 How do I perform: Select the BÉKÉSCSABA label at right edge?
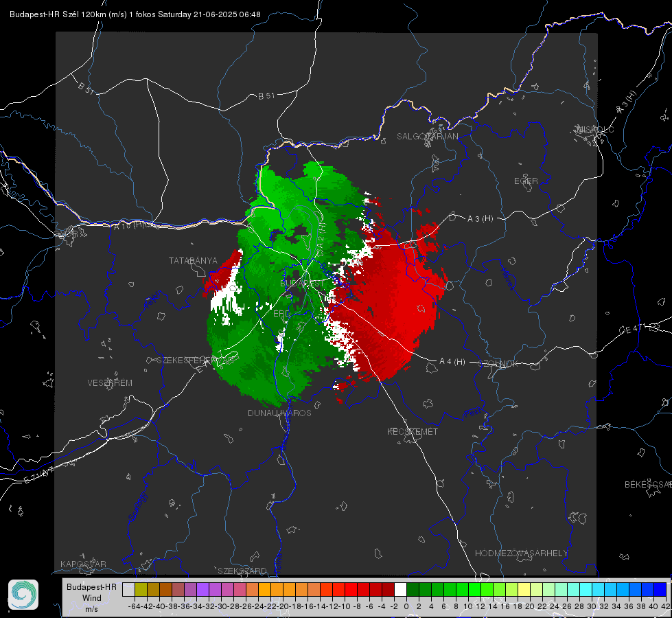click(648, 485)
